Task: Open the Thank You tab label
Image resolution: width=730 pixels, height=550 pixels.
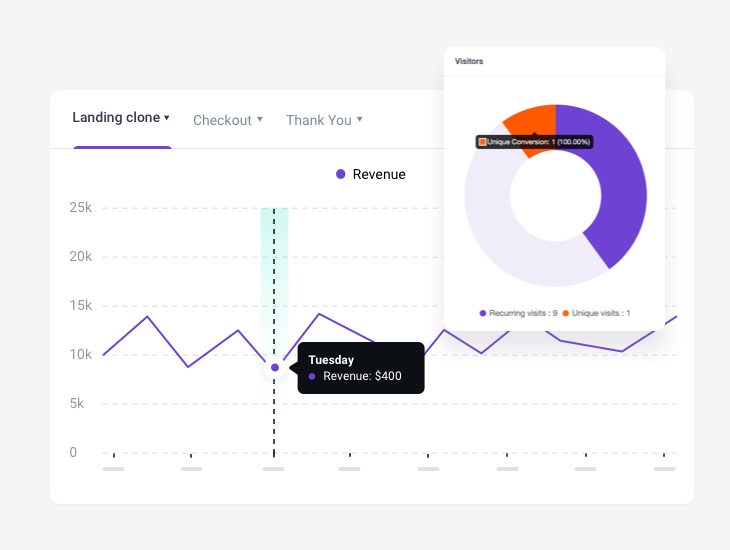Action: pyautogui.click(x=318, y=120)
